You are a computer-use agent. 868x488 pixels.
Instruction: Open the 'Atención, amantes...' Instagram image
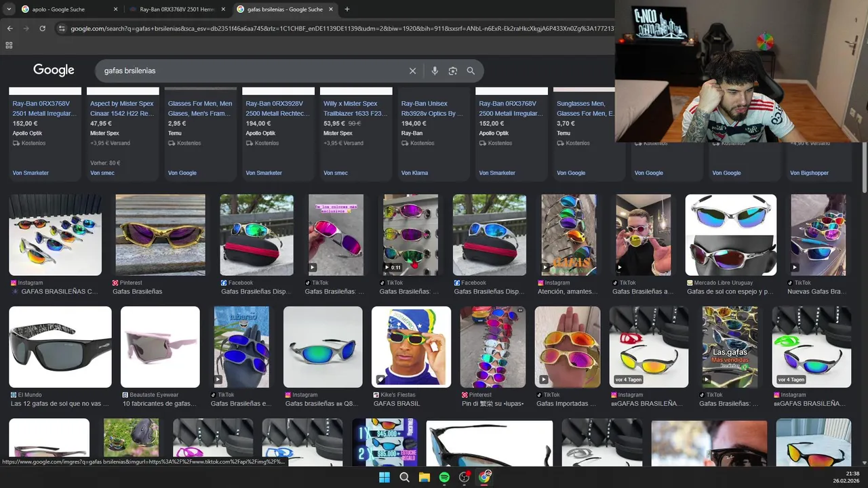tap(569, 235)
